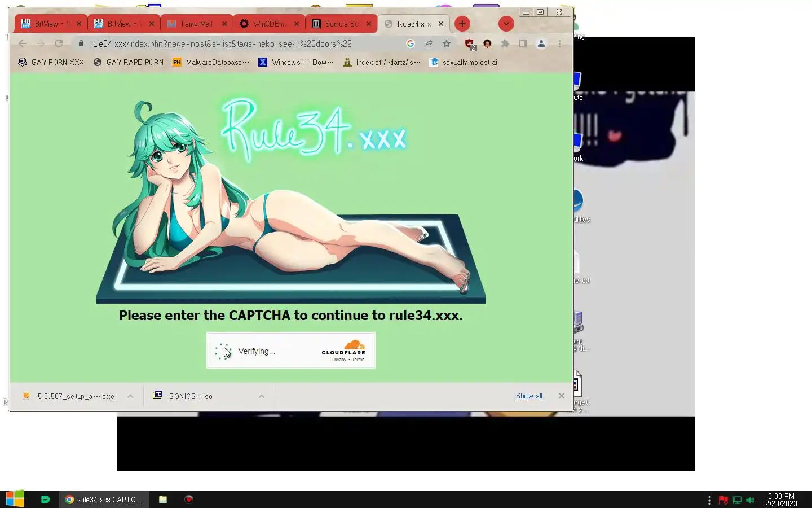Follow the Cloudflare Privacy link

[x=339, y=360]
